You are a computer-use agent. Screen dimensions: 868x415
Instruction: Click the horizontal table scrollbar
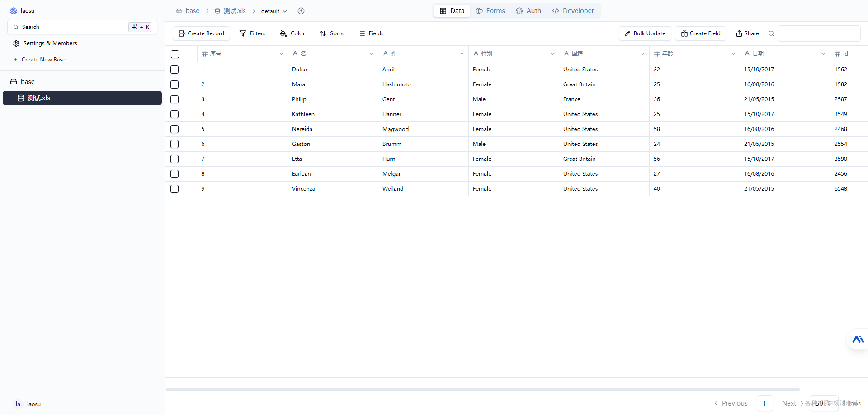click(x=483, y=389)
